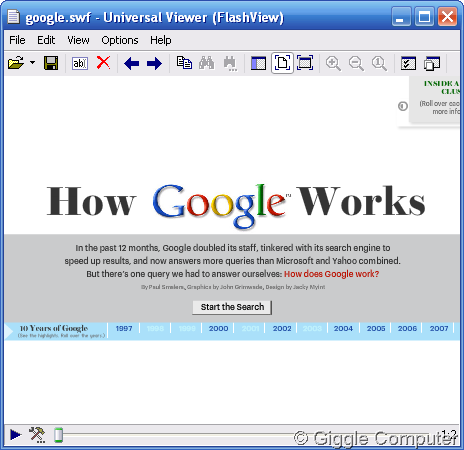The image size is (464, 450).
Task: Delete file with the red X icon
Action: [103, 62]
